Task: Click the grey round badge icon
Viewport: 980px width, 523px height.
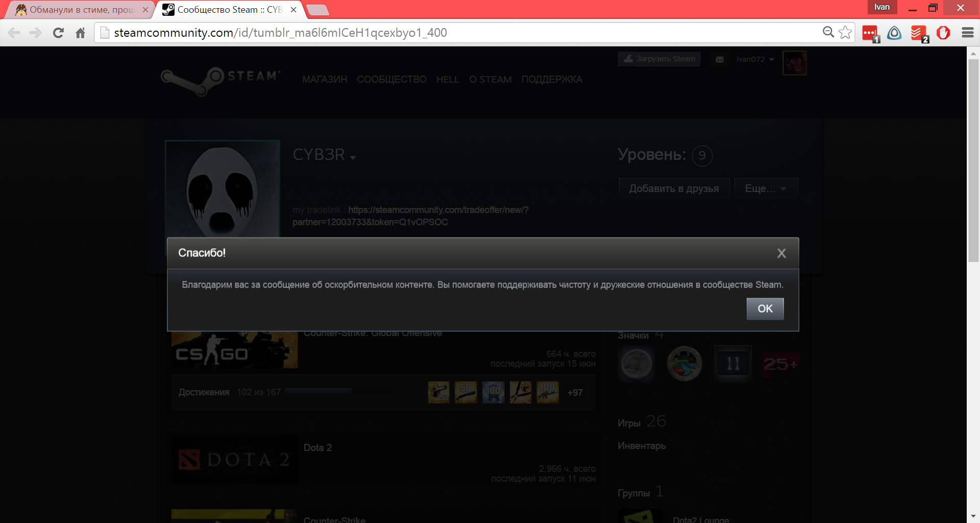Action: [x=636, y=364]
